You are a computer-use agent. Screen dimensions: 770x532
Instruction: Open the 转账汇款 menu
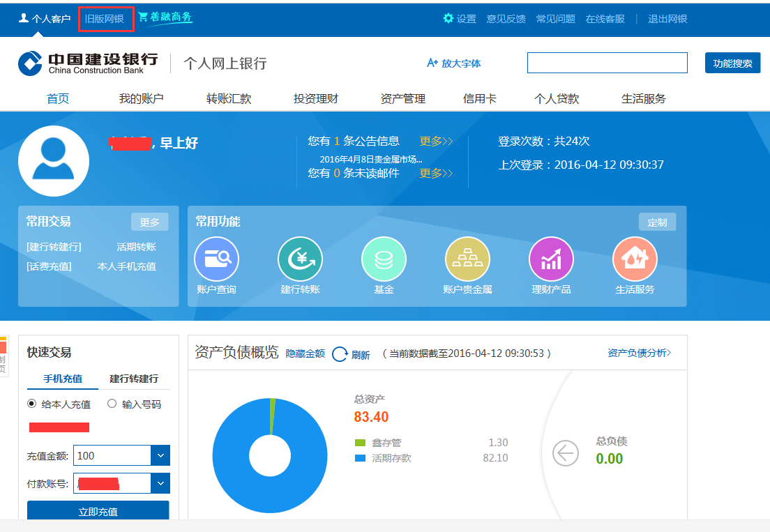coord(228,98)
